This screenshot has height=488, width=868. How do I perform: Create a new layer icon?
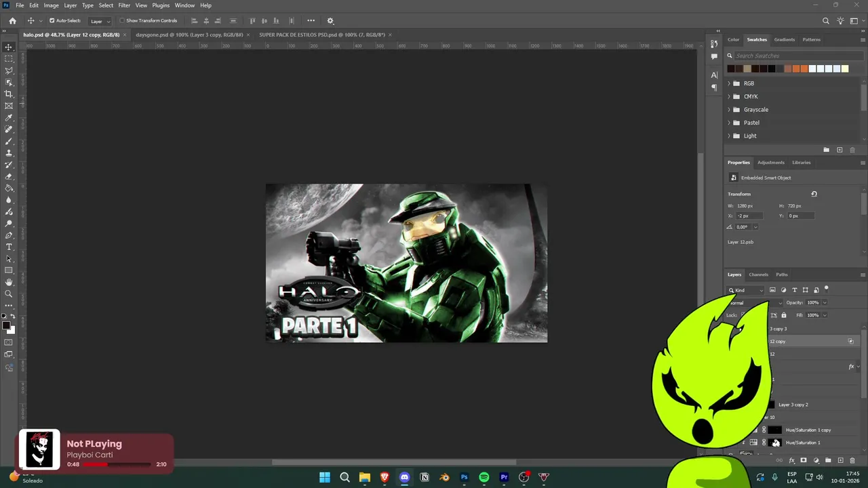tap(840, 460)
